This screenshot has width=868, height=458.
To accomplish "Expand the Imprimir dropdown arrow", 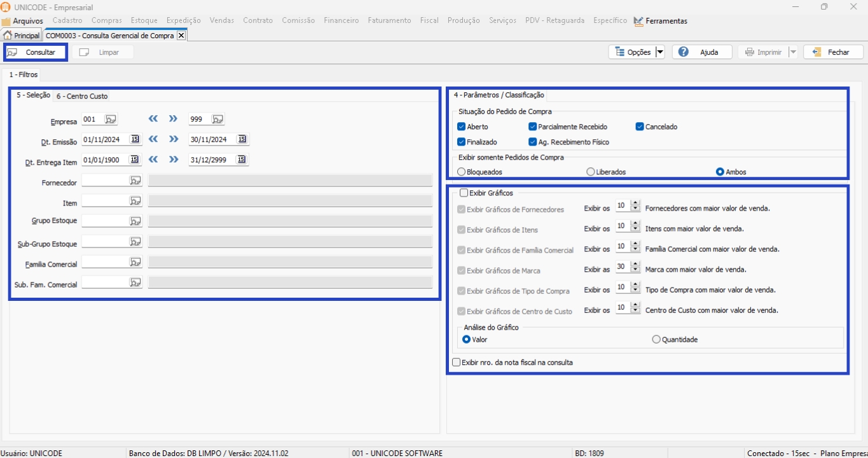I will tap(793, 52).
